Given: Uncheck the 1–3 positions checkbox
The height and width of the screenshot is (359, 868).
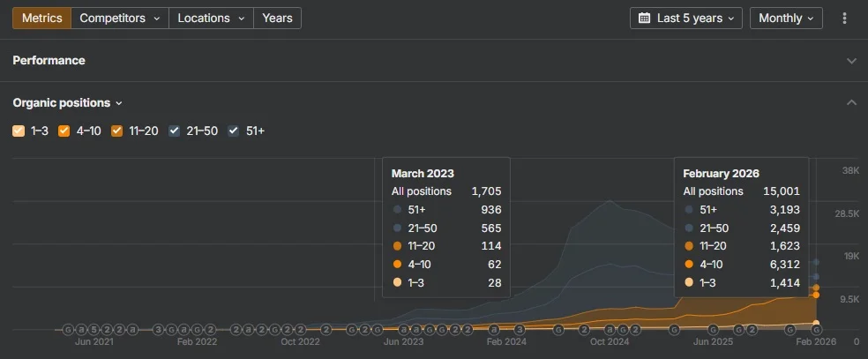Looking at the screenshot, I should pyautogui.click(x=19, y=131).
